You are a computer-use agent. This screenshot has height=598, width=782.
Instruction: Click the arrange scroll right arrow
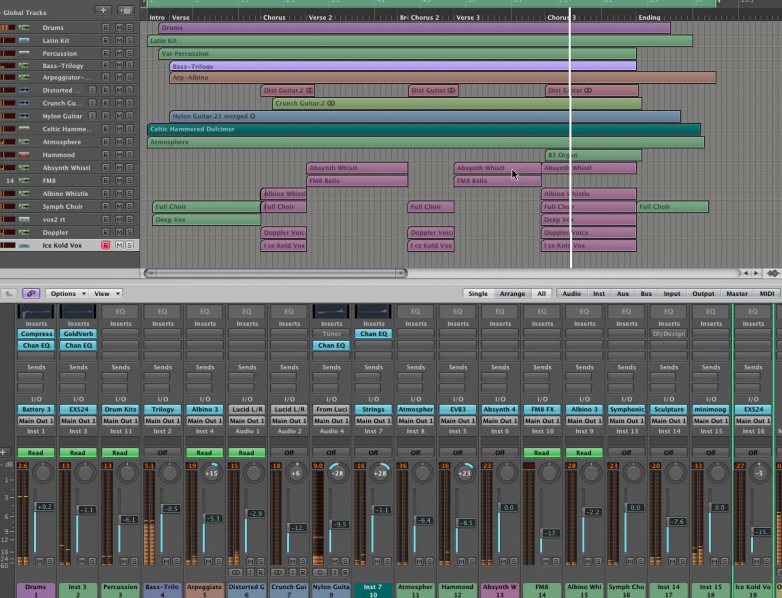tap(756, 273)
